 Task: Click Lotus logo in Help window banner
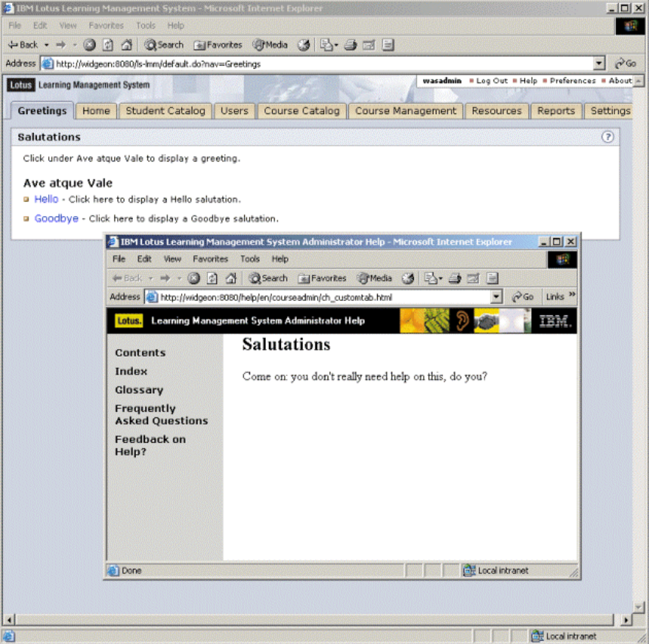click(128, 320)
